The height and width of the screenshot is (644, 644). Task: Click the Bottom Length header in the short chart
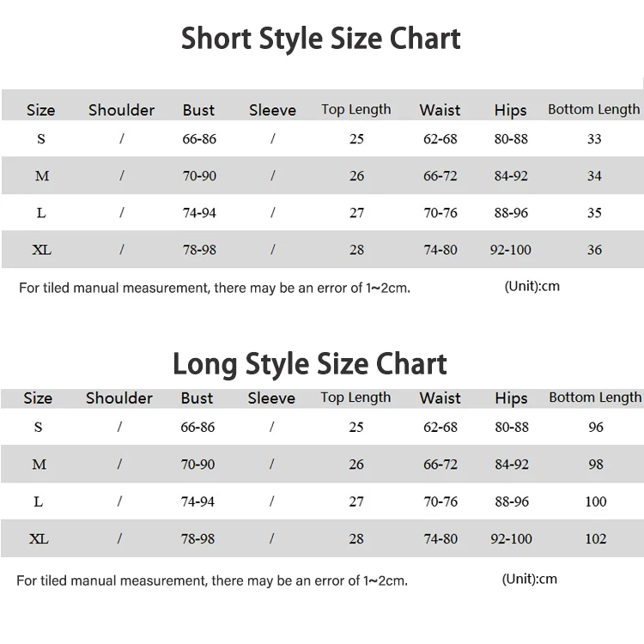click(x=593, y=109)
